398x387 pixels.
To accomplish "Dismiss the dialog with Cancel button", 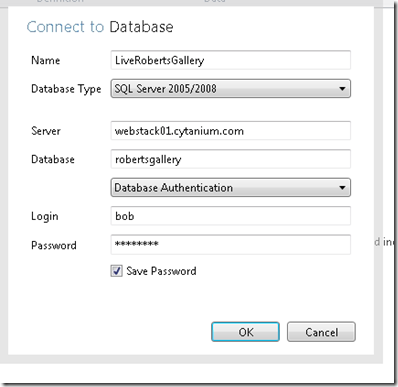I will pyautogui.click(x=321, y=332).
